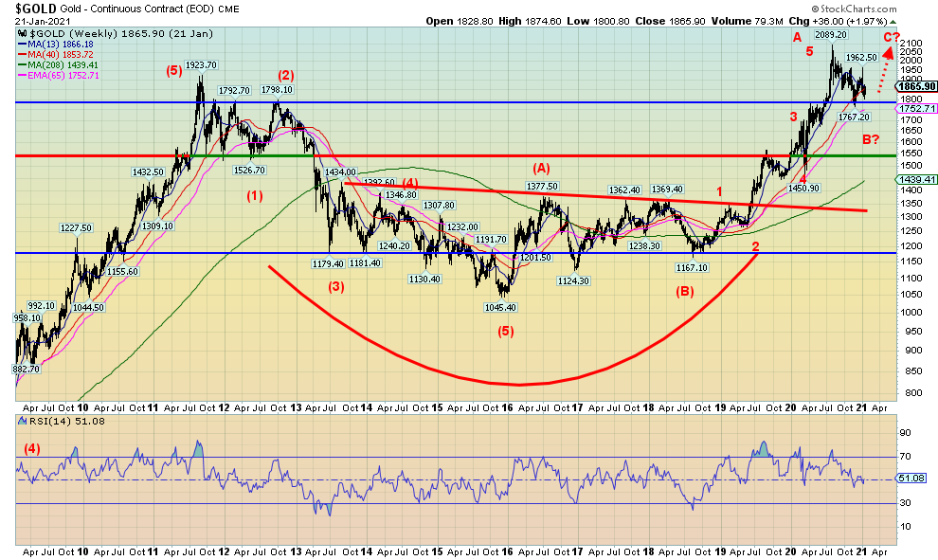Viewport: 938px width, 560px height.
Task: Select the MA(40) red legend entry
Action: [47, 55]
